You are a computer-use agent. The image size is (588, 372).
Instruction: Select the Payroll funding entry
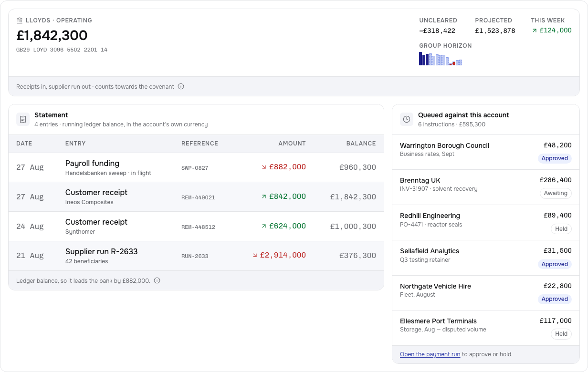point(196,167)
